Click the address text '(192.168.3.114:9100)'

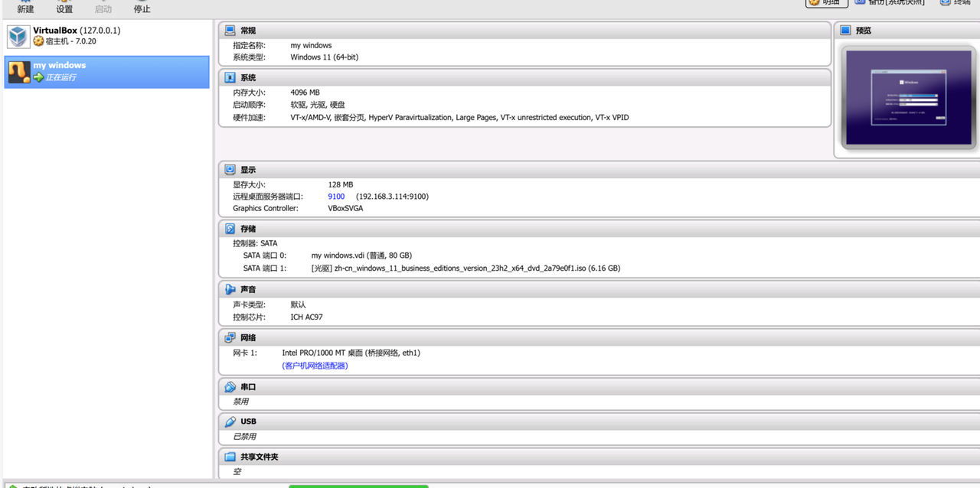coord(392,197)
